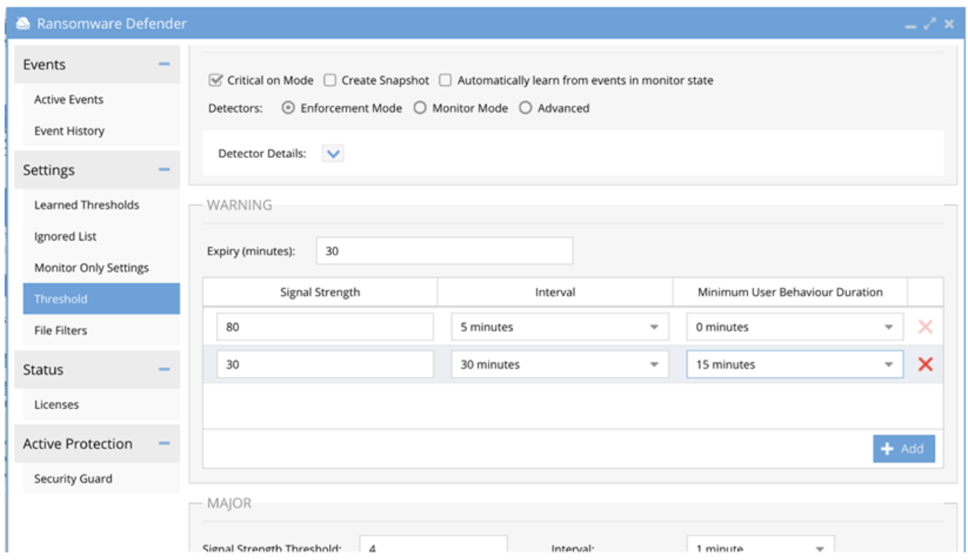Maximize the Ransomware Defender window
The image size is (968, 560).
tap(930, 24)
